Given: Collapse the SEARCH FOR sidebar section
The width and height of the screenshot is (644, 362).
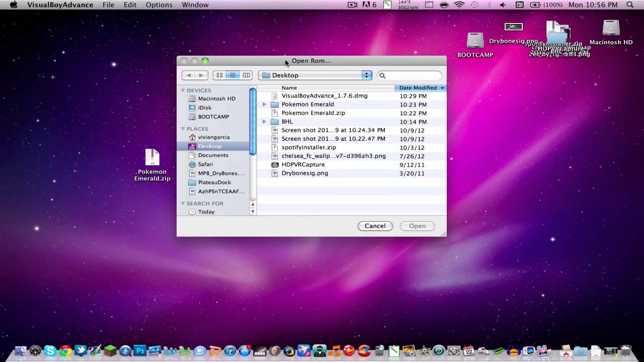Looking at the screenshot, I should coord(183,204).
